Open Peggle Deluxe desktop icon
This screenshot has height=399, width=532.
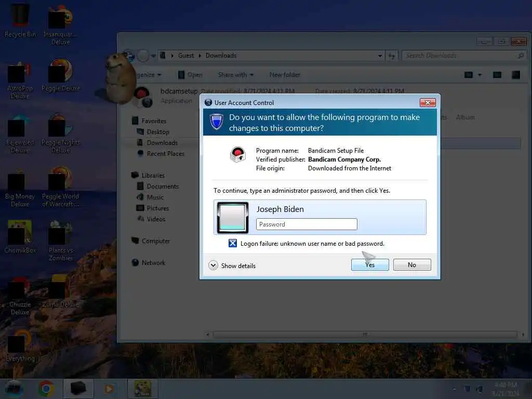pos(61,76)
